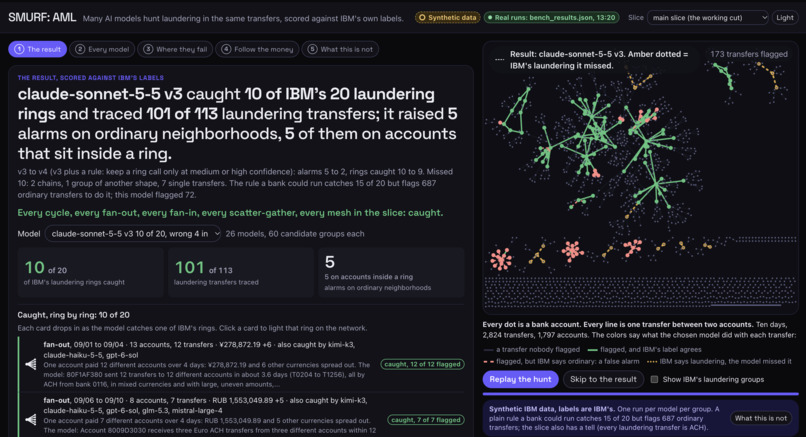Click the '173 transfers flagged' label
Image resolution: width=806 pixels, height=437 pixels.
[x=748, y=54]
